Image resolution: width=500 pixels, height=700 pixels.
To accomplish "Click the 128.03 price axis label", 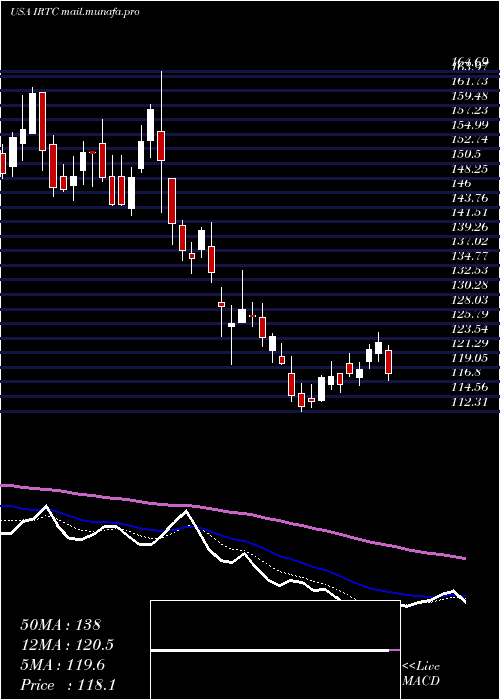I will [x=470, y=300].
